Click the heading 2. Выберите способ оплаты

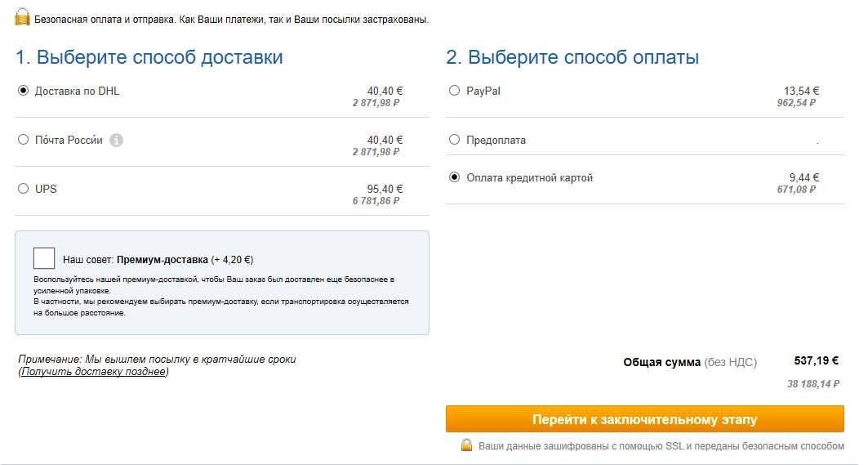(572, 58)
